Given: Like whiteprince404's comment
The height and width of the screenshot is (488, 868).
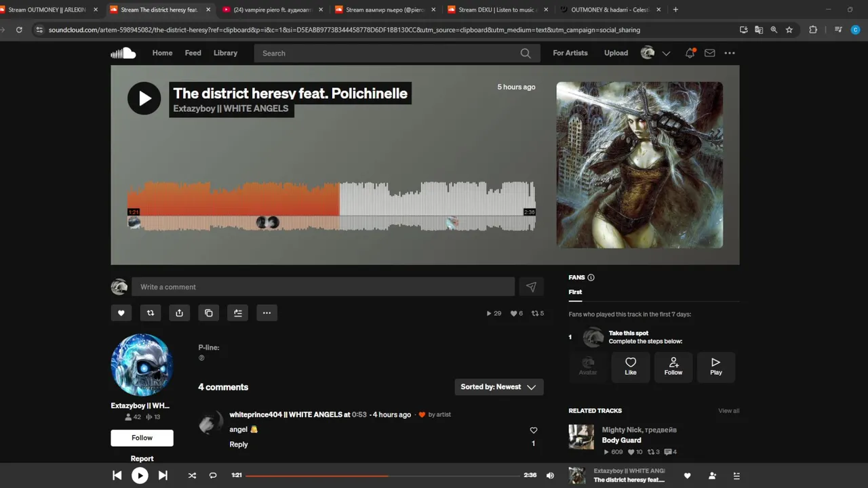Looking at the screenshot, I should tap(533, 430).
